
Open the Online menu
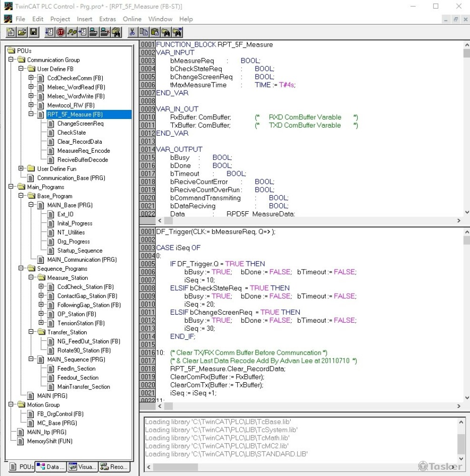pos(132,19)
